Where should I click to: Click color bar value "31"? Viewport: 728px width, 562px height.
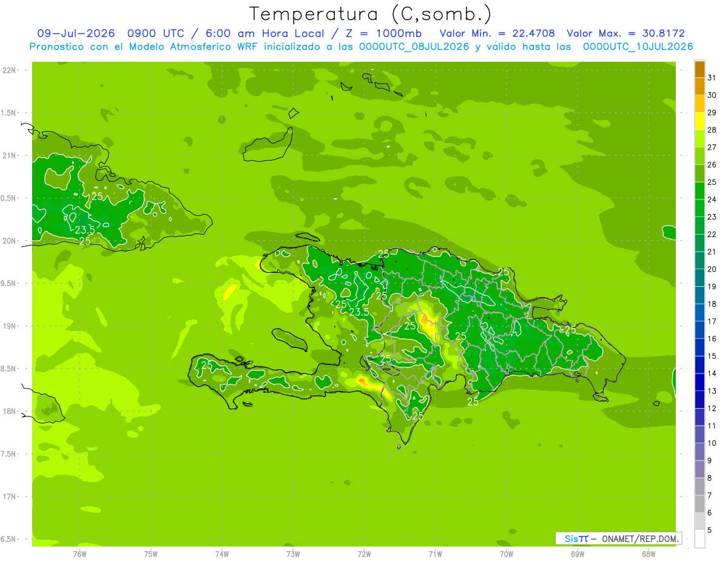712,77
